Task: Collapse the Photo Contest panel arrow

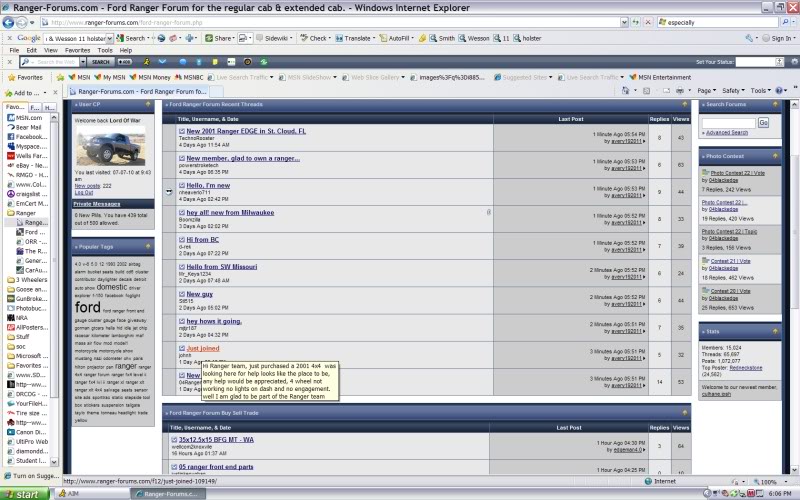Action: coord(775,156)
